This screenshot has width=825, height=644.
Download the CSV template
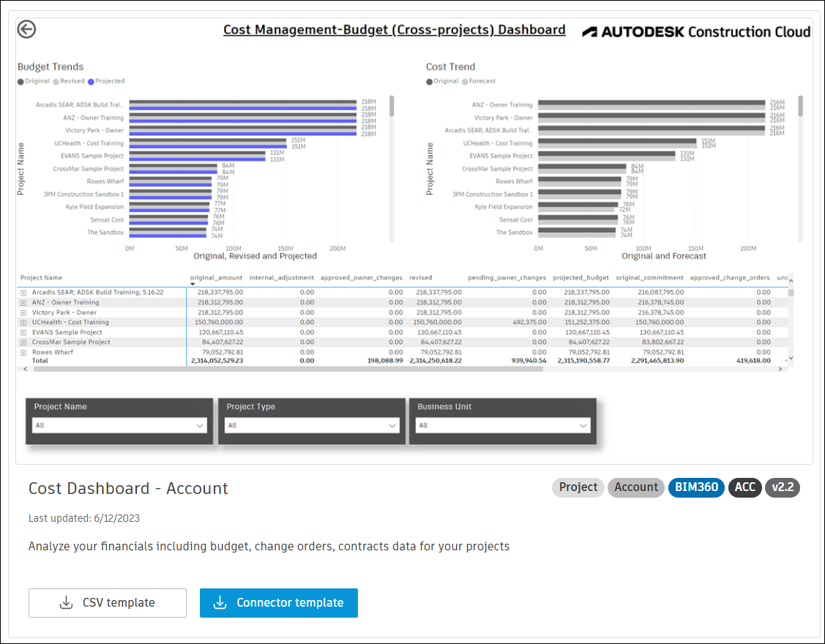coord(108,602)
